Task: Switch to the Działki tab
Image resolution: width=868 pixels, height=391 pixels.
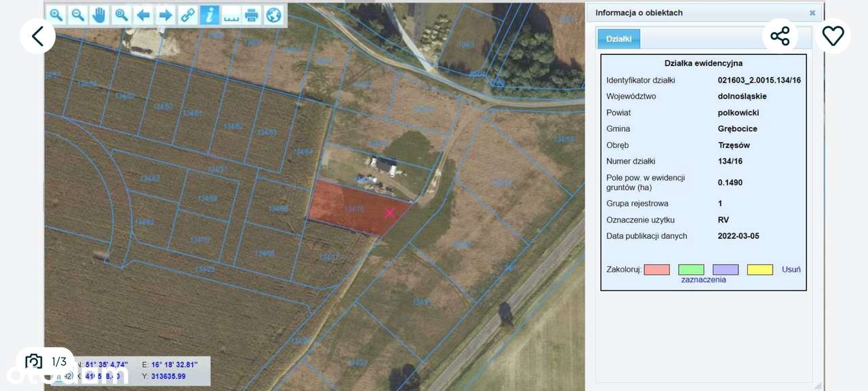Action: point(618,39)
